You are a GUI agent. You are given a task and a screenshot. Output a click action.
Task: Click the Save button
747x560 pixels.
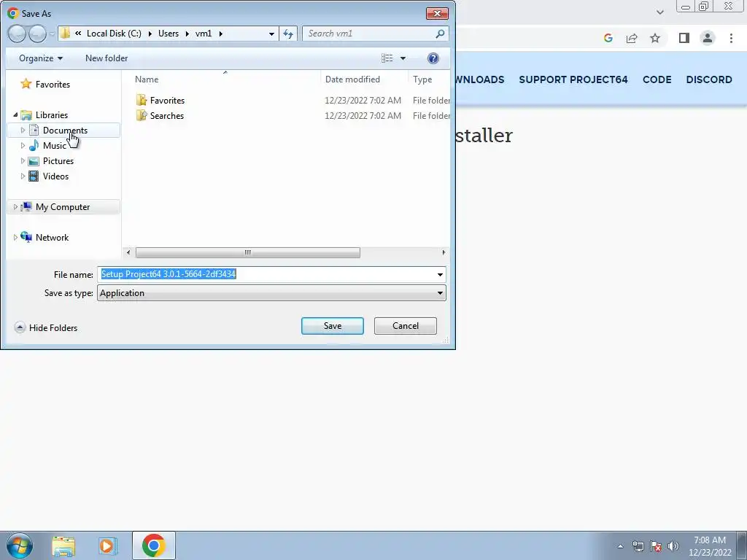coord(333,326)
